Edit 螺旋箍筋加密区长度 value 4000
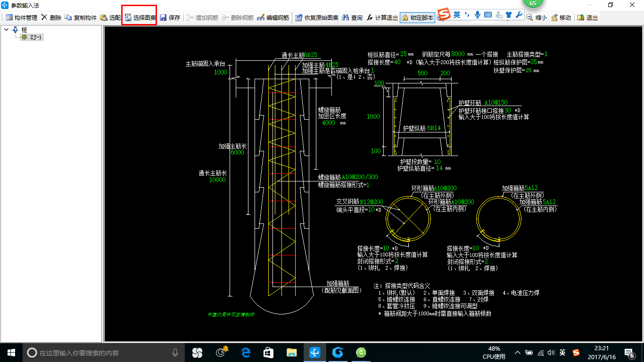The height and width of the screenshot is (362, 644). click(x=329, y=123)
